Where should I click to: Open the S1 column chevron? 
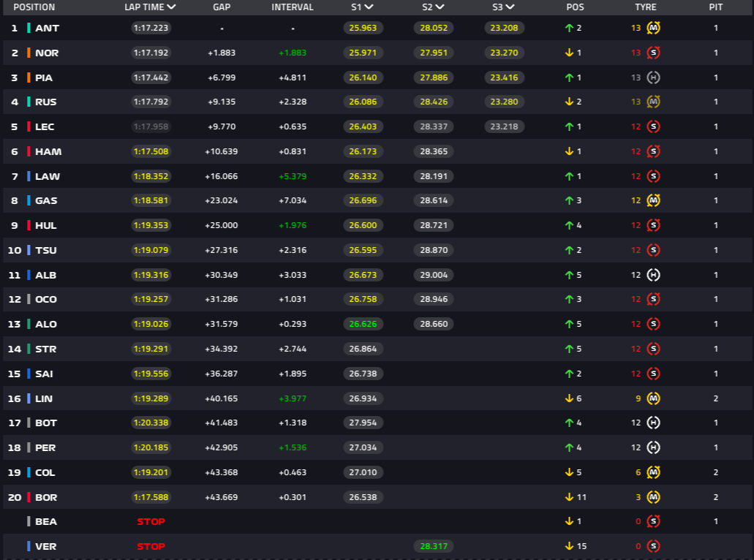369,7
